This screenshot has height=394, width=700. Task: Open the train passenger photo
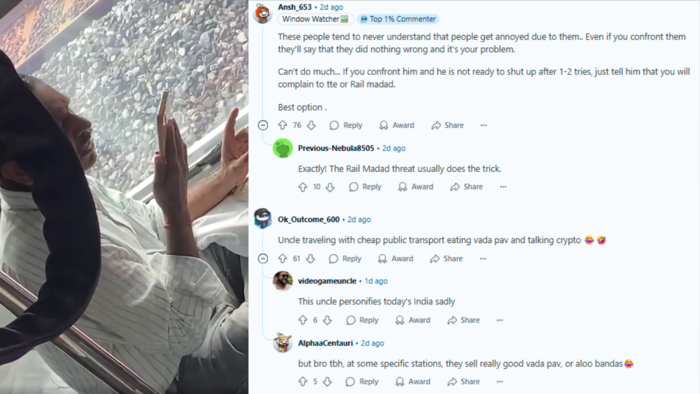124,197
